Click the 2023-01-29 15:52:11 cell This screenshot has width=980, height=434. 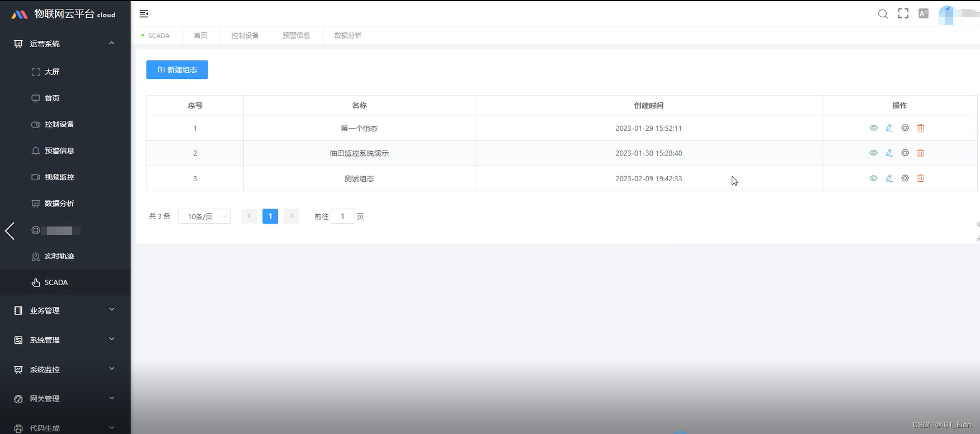(x=649, y=128)
